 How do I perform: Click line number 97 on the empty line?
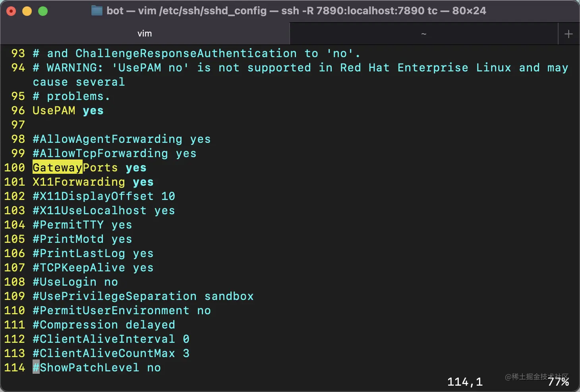pos(18,125)
